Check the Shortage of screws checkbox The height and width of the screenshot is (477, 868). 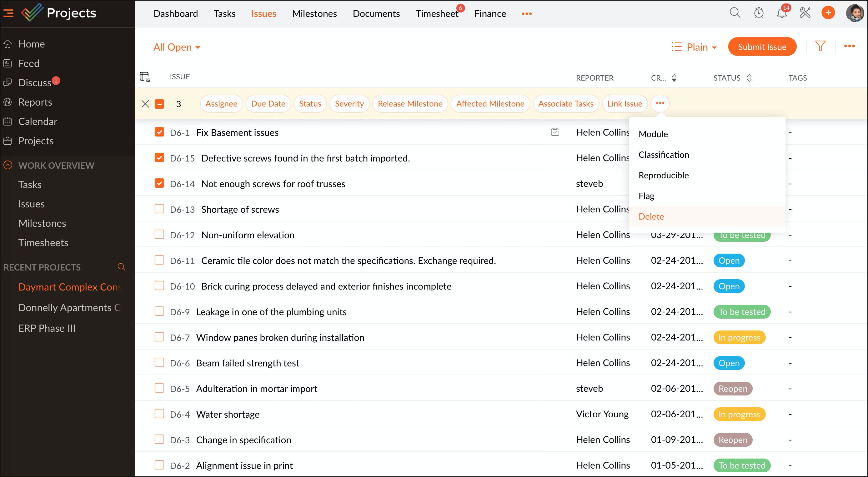click(x=159, y=209)
